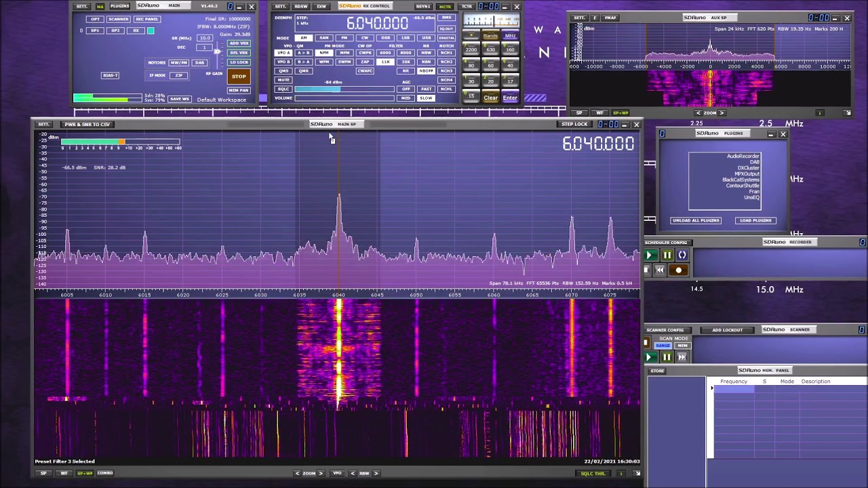This screenshot has width=868, height=488.
Task: Click SAVE WS button
Action: tap(180, 99)
